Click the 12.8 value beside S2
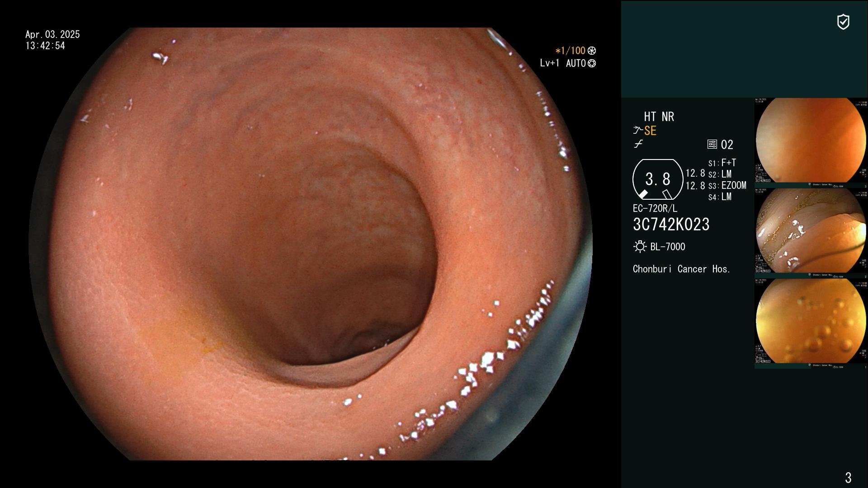Screen dimensions: 868x488 [x=695, y=174]
